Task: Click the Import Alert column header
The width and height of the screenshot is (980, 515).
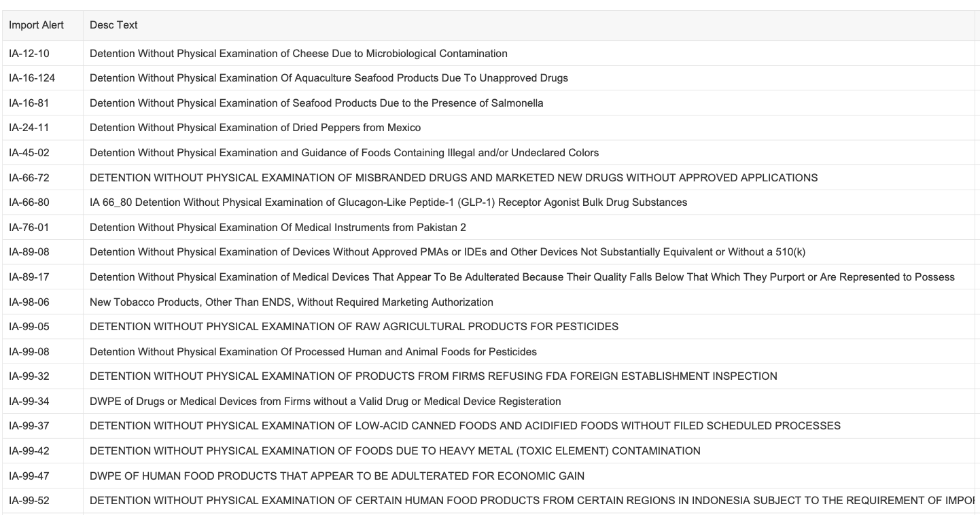Action: pyautogui.click(x=36, y=25)
